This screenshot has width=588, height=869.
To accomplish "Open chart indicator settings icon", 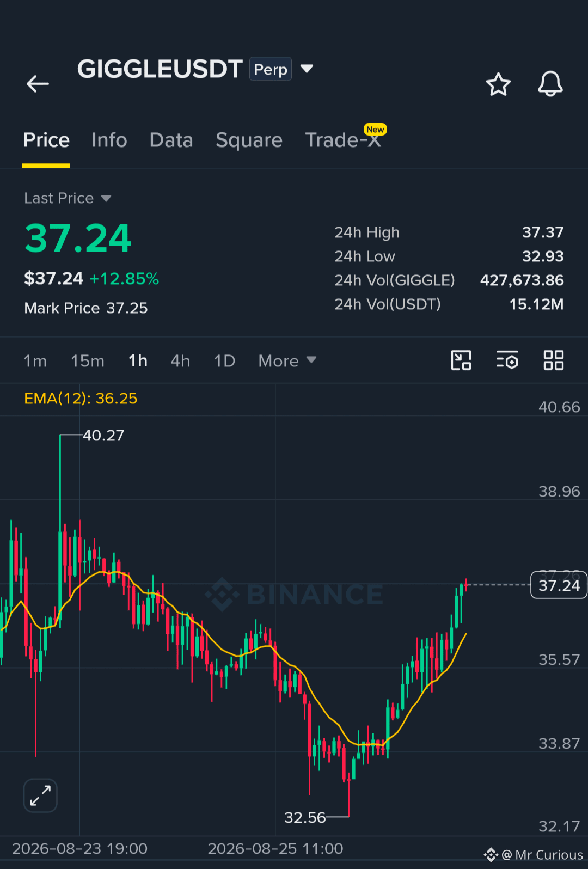I will pos(507,360).
